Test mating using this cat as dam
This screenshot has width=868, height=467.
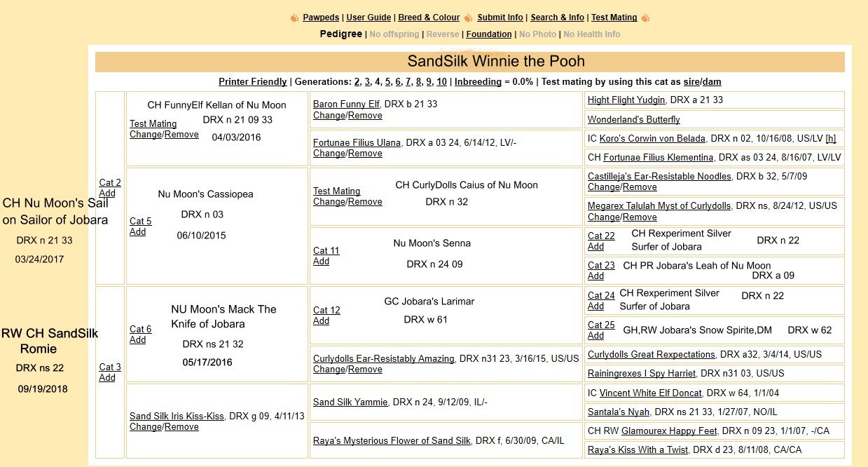pos(712,81)
